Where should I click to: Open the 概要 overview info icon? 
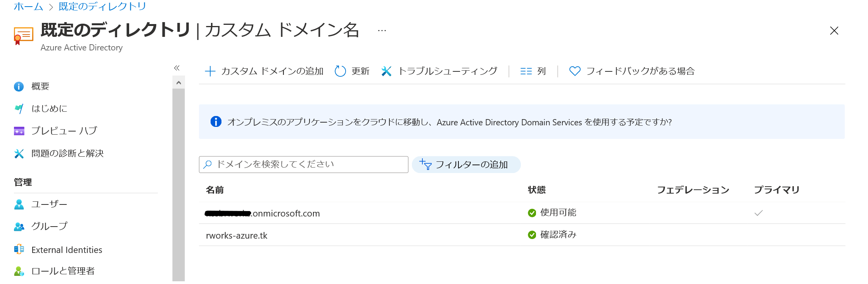[x=19, y=87]
